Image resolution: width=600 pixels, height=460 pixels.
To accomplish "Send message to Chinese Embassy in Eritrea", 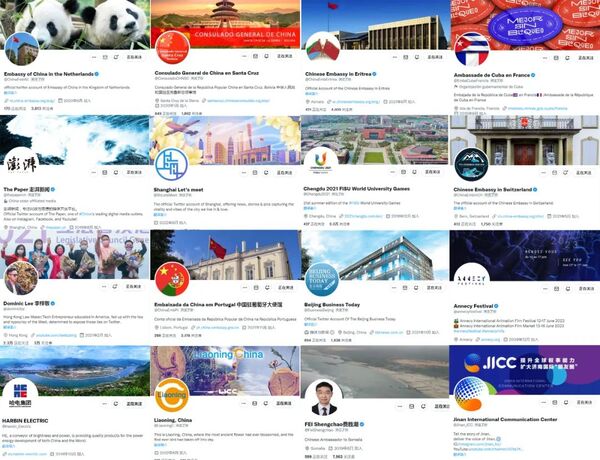I will tap(406, 57).
